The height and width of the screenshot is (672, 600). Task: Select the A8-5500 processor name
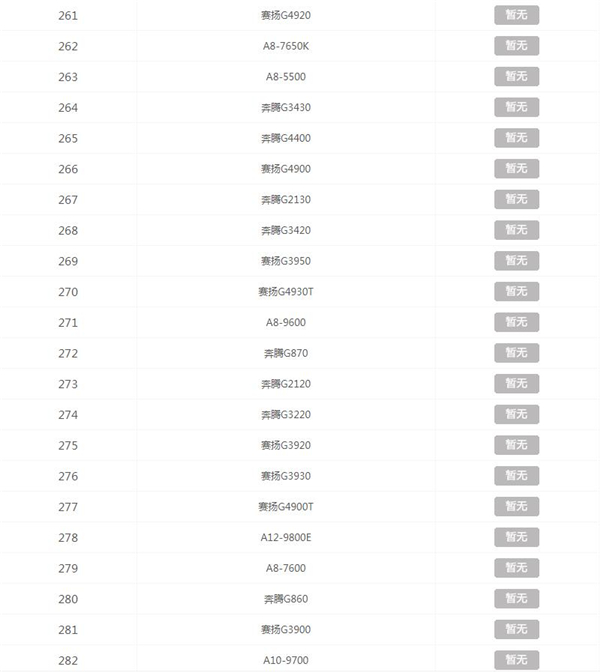coord(286,77)
